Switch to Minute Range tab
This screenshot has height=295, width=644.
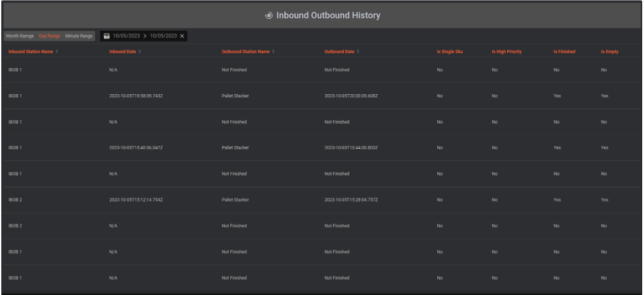(x=79, y=36)
